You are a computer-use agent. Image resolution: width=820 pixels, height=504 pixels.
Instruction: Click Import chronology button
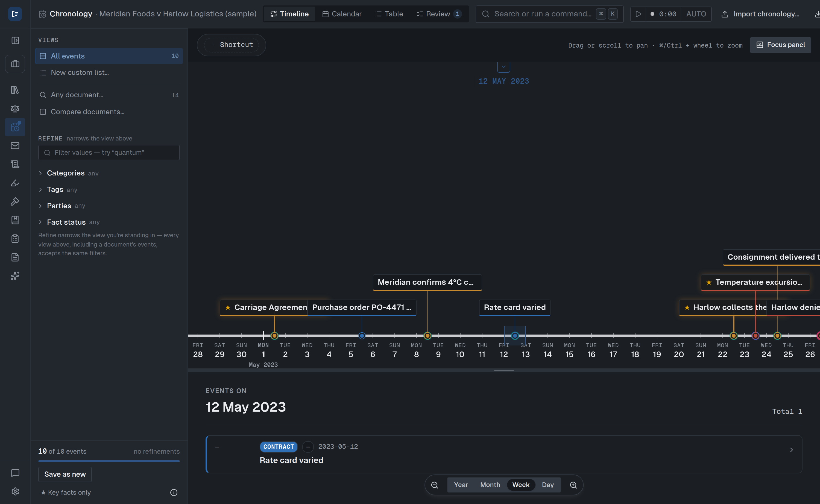(760, 14)
